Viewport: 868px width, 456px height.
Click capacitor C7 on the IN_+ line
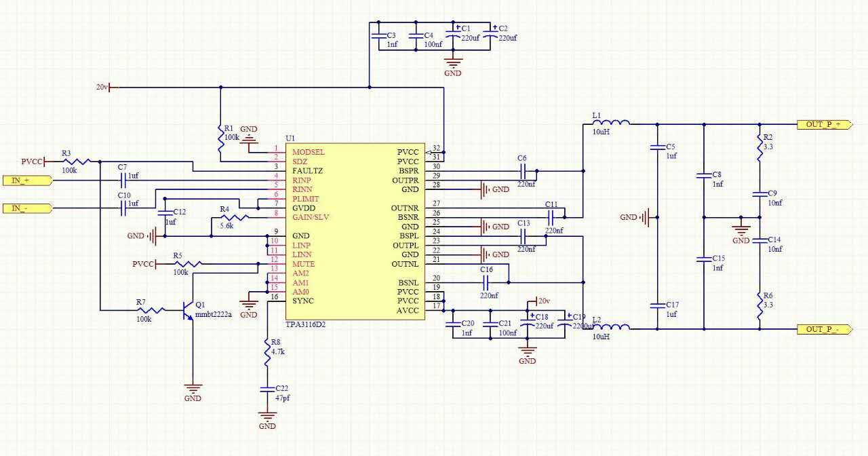pyautogui.click(x=123, y=180)
